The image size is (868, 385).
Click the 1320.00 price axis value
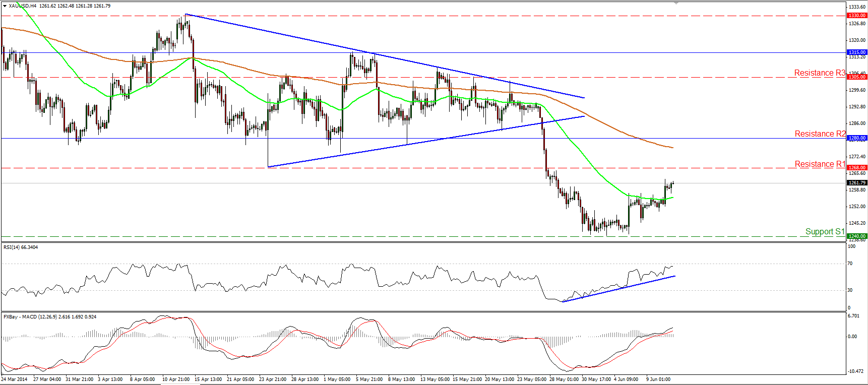point(857,40)
